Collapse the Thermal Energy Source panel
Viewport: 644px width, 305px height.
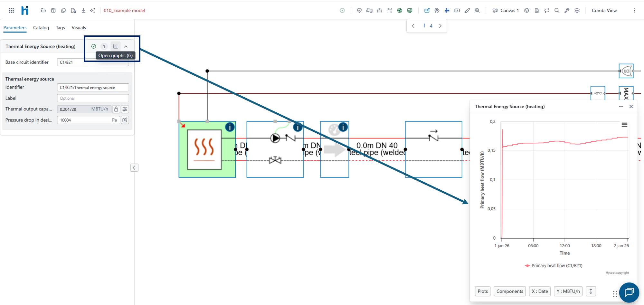[x=126, y=46]
